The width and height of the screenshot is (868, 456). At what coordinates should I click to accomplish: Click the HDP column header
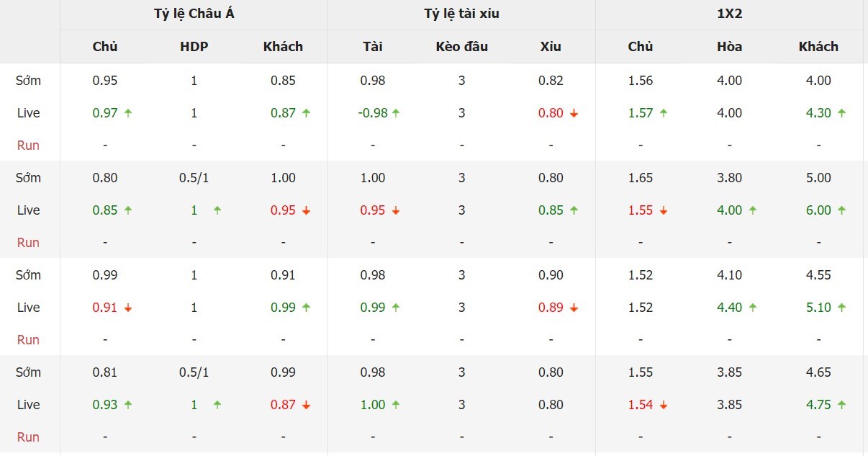[x=194, y=47]
